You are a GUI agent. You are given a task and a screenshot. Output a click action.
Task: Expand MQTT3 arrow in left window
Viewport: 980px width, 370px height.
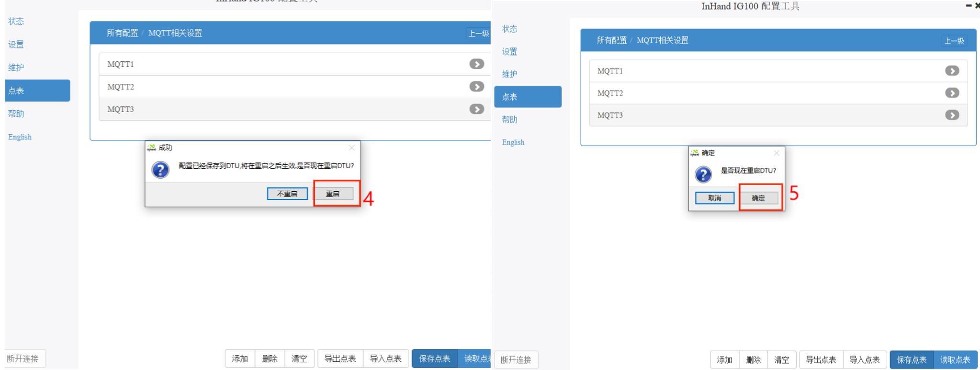click(x=476, y=109)
